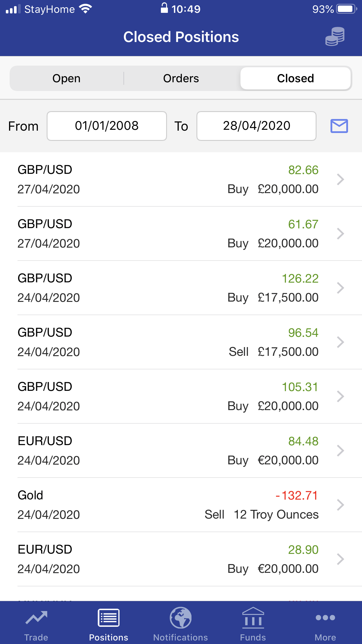The image size is (362, 644).
Task: Email closed positions via envelope icon
Action: (339, 126)
